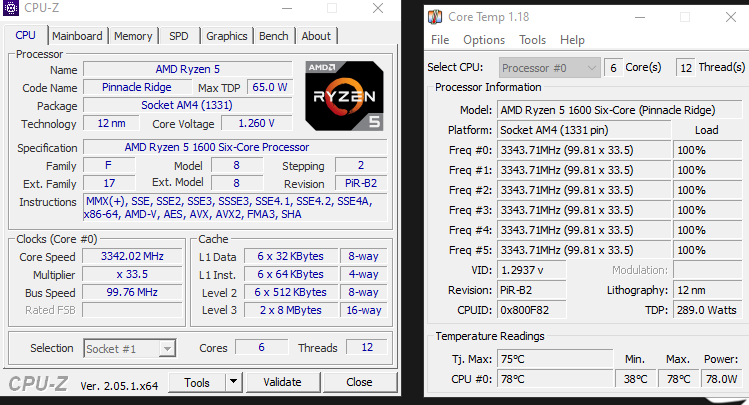The height and width of the screenshot is (405, 749).
Task: Click the processor Name field AMD Ryzen 5
Action: [x=188, y=69]
